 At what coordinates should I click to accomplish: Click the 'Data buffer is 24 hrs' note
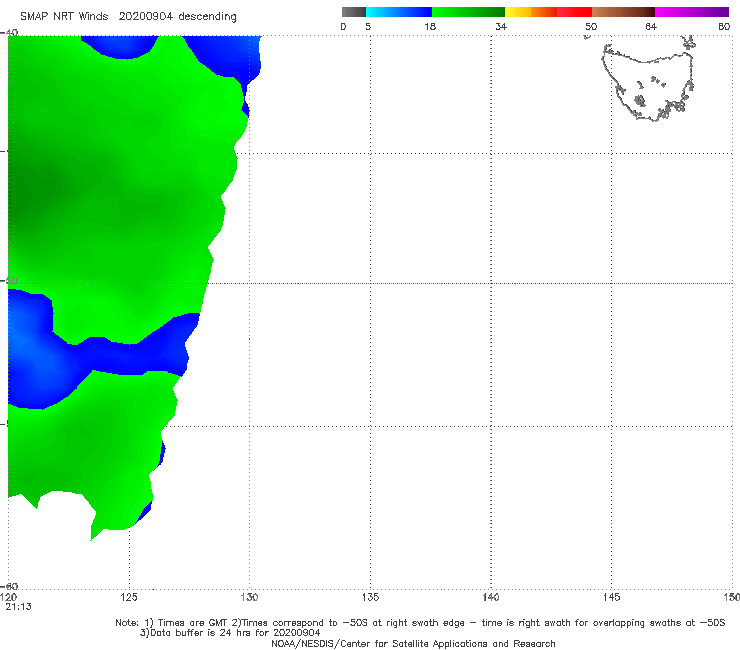pos(230,633)
